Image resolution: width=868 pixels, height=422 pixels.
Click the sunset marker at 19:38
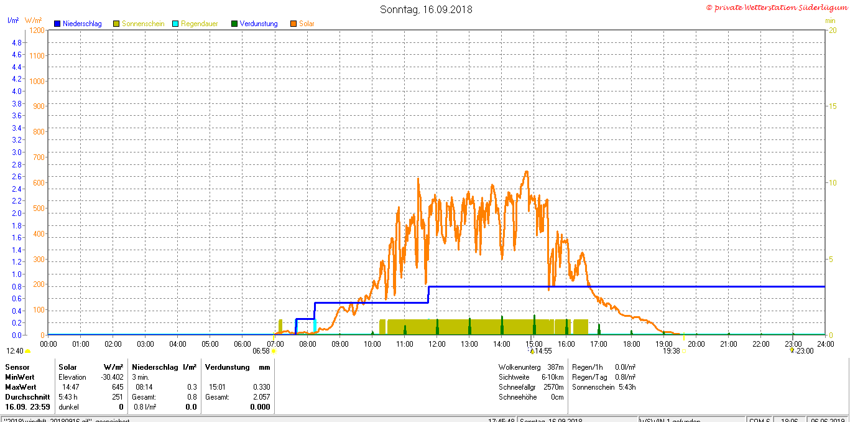[x=684, y=352]
